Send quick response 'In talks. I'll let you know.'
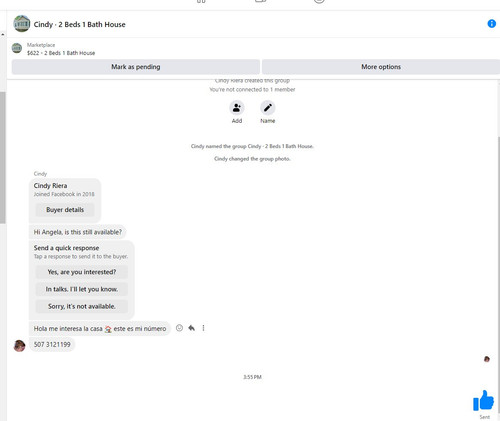The width and height of the screenshot is (500, 421). tap(82, 289)
